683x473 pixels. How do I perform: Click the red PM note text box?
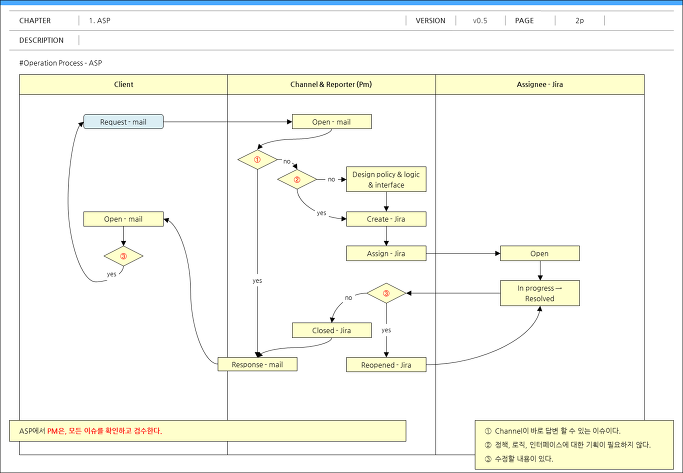pyautogui.click(x=208, y=431)
